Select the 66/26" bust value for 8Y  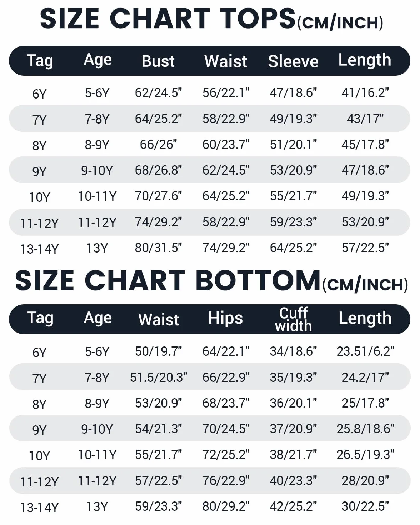(x=158, y=144)
